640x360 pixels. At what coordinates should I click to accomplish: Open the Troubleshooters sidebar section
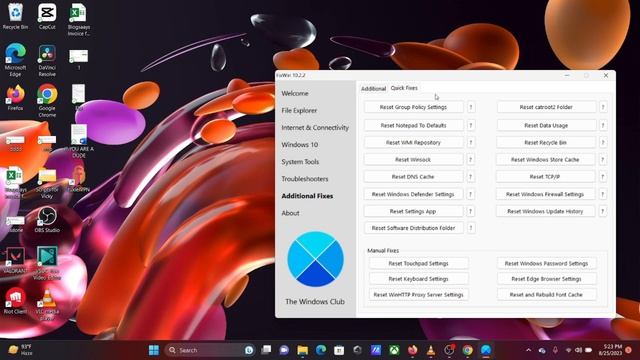pos(304,179)
